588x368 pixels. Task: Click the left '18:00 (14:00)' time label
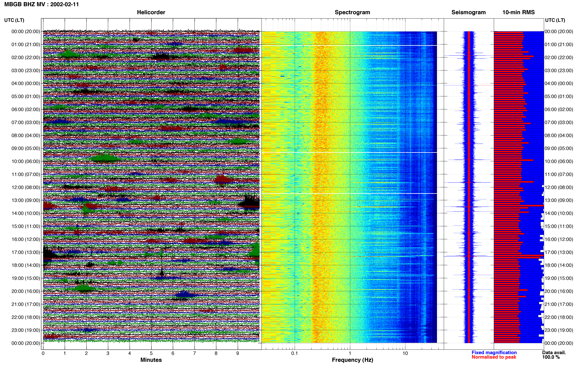tap(26, 265)
